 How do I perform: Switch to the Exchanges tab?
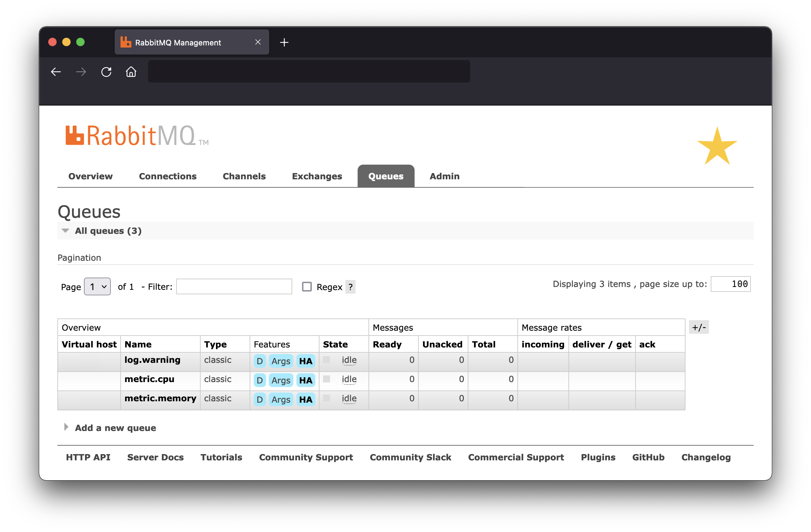pyautogui.click(x=316, y=177)
